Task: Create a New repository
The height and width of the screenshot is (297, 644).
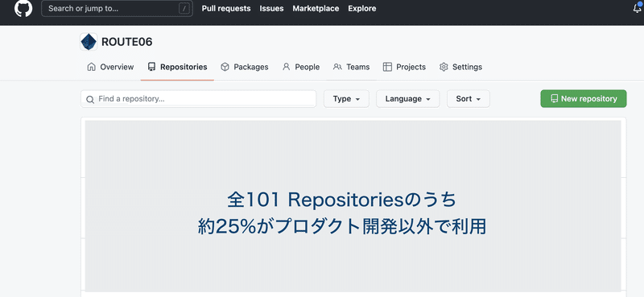Action: coord(583,99)
